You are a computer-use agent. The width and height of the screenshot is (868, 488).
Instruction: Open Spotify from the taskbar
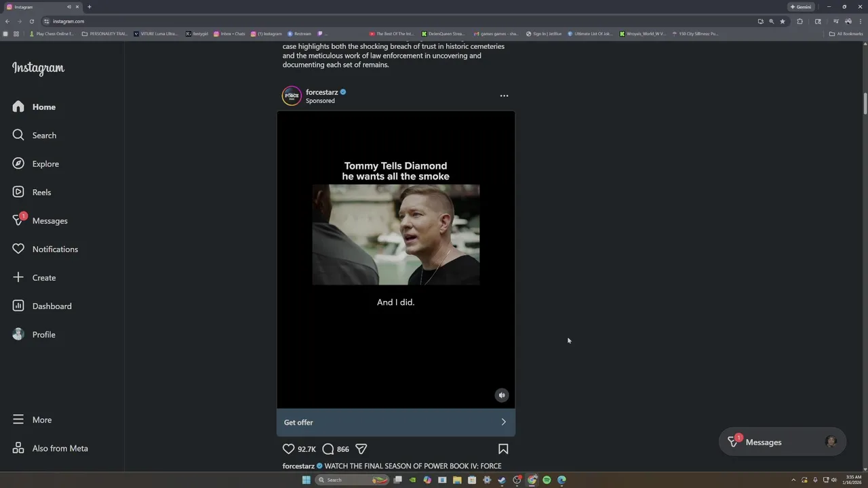pyautogui.click(x=547, y=480)
